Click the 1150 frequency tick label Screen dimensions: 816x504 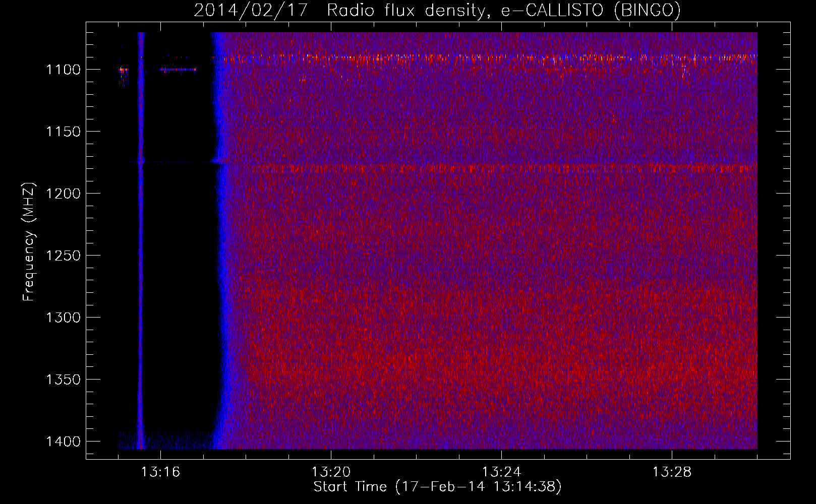tap(64, 132)
